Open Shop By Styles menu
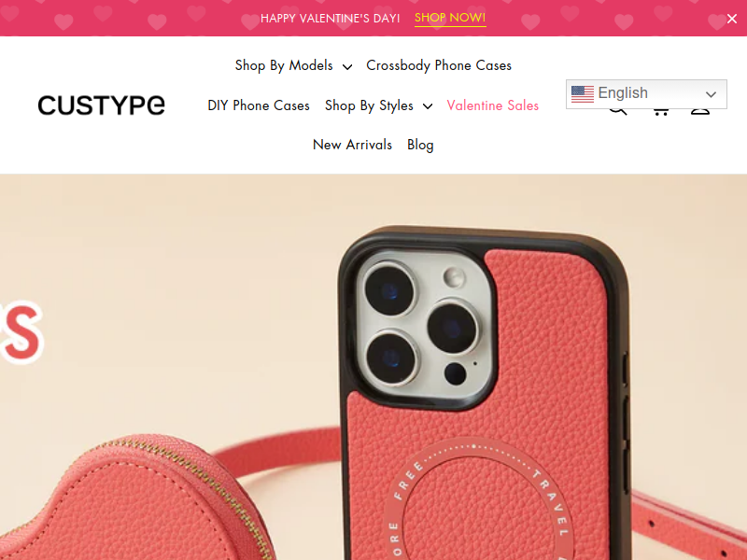Screen dimensions: 747x560 (x=369, y=105)
